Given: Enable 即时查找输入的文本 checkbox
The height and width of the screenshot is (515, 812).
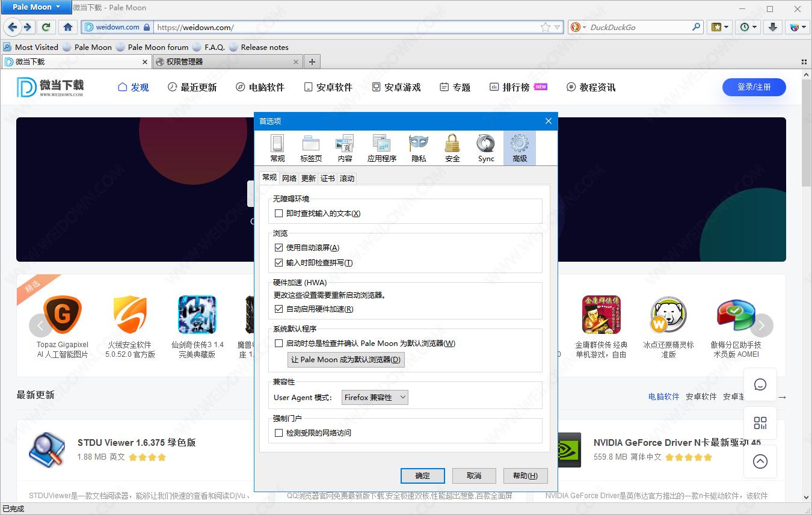Looking at the screenshot, I should coord(278,214).
